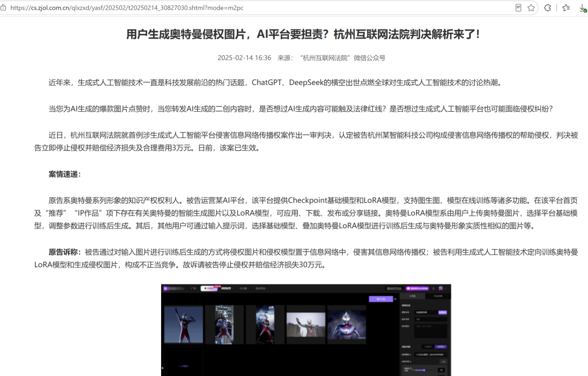Click the publish date 2025-02-14 16:36

click(x=244, y=58)
